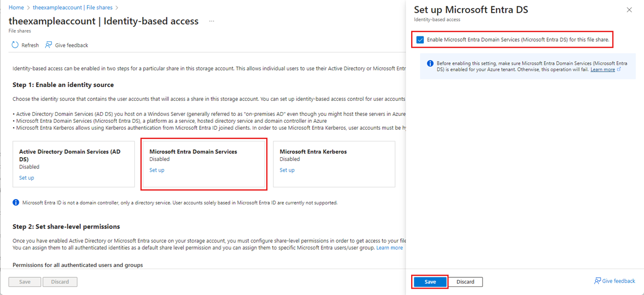Open the ellipsis more options menu
Image resolution: width=644 pixels, height=295 pixels.
pos(211,21)
